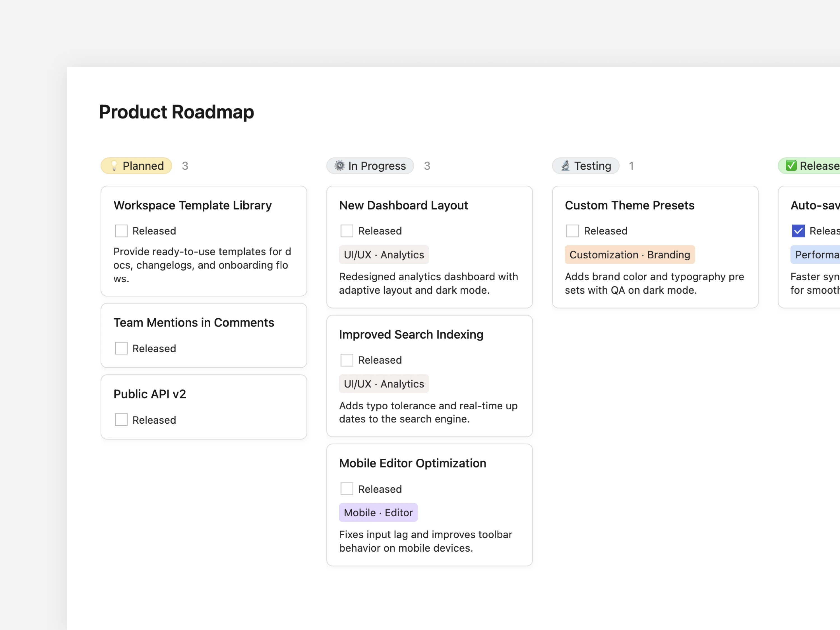Screen dimensions: 840x630
Task: Toggle Released on Improved Search Indexing
Action: [347, 360]
